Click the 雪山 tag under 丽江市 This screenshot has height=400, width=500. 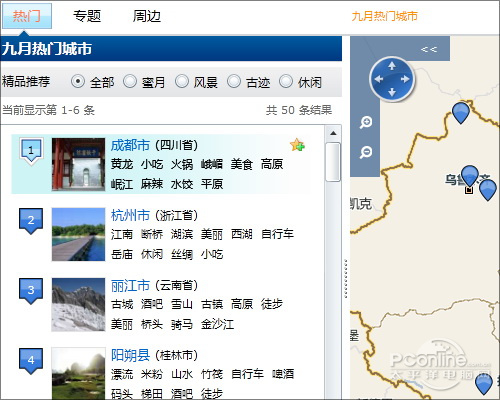[182, 304]
